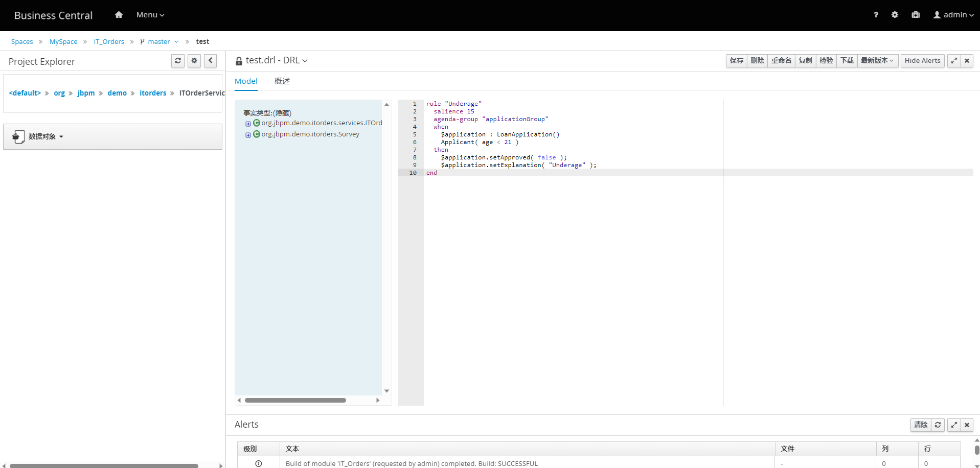Select the Build SUCCESSFUL alert message

point(412,463)
